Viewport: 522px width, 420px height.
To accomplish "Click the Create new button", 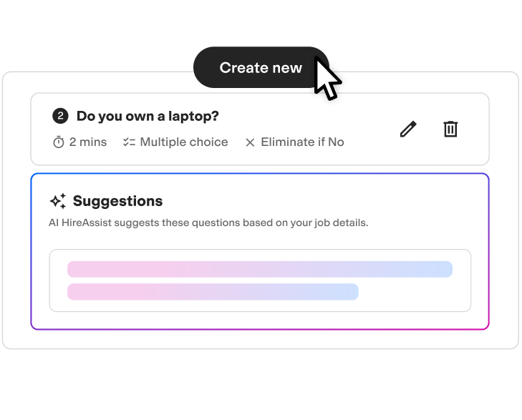I will (261, 67).
